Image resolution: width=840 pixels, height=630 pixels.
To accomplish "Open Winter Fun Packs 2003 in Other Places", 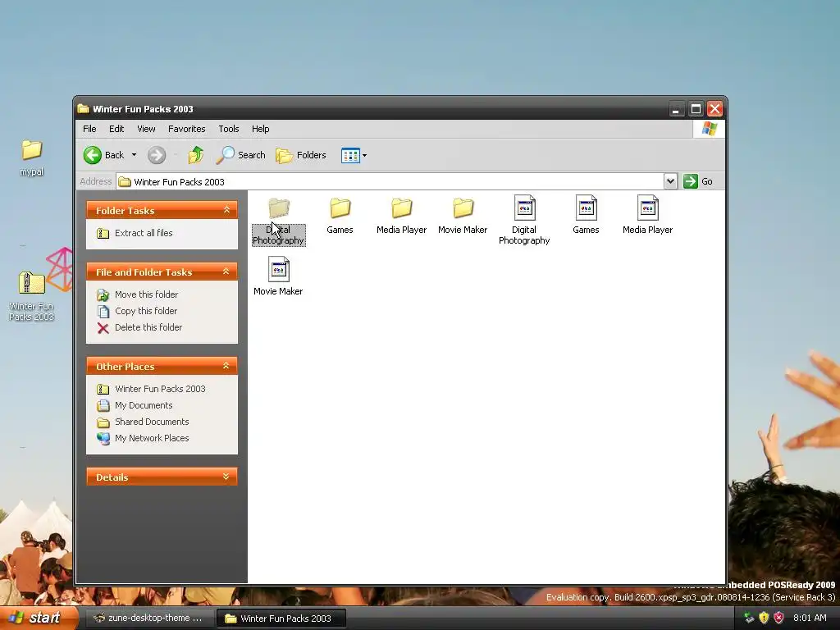I will [160, 389].
